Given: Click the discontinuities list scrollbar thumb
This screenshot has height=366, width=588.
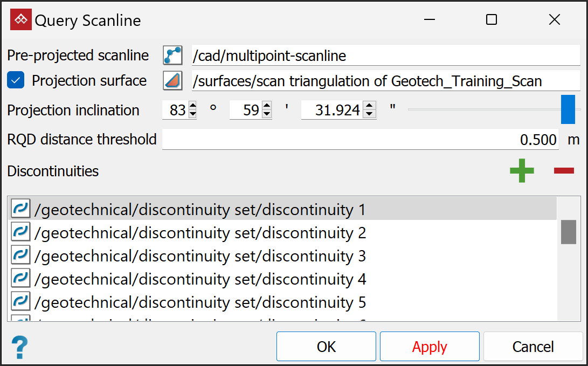Looking at the screenshot, I should 568,232.
